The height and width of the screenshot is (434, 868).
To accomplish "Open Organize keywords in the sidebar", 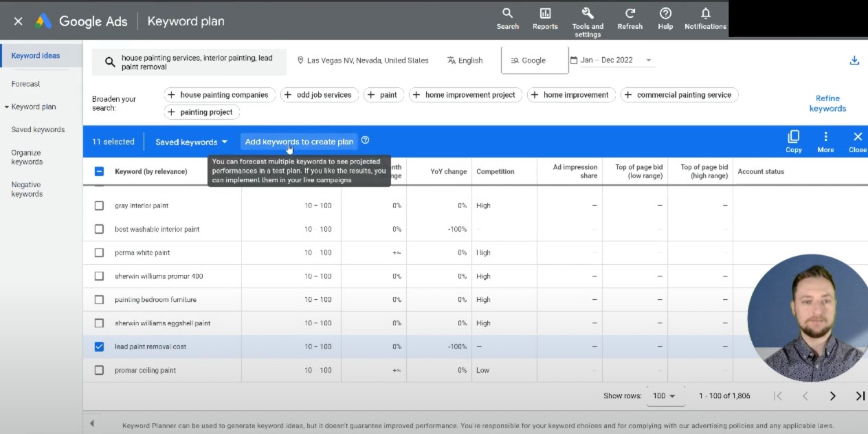I will pos(27,158).
